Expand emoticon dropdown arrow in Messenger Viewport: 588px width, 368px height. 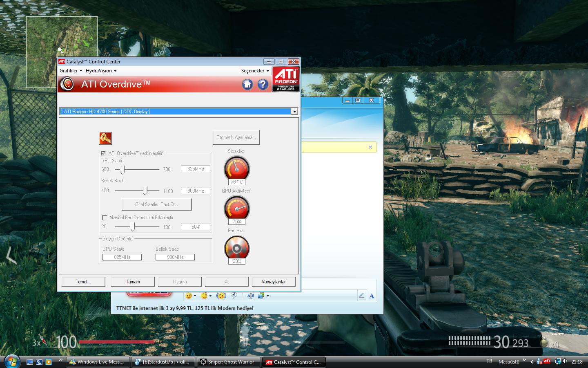195,296
